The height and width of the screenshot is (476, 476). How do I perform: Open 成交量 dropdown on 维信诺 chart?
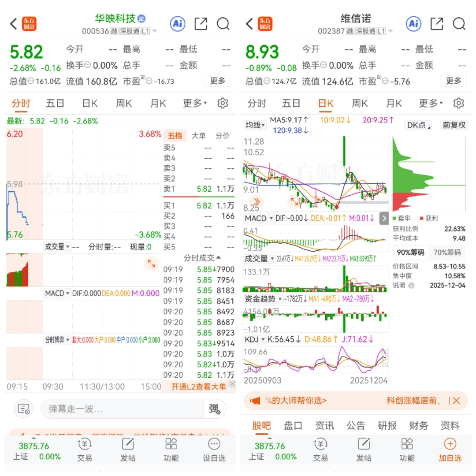coord(259,259)
